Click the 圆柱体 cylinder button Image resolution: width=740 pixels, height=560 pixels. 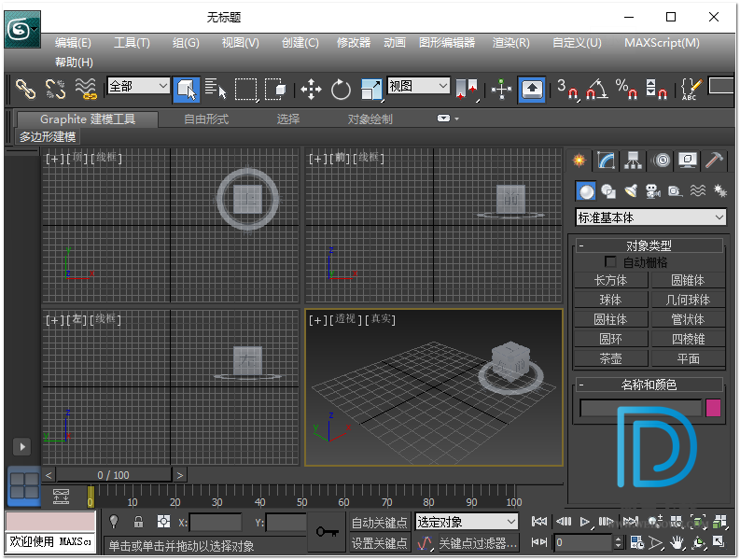pos(611,319)
